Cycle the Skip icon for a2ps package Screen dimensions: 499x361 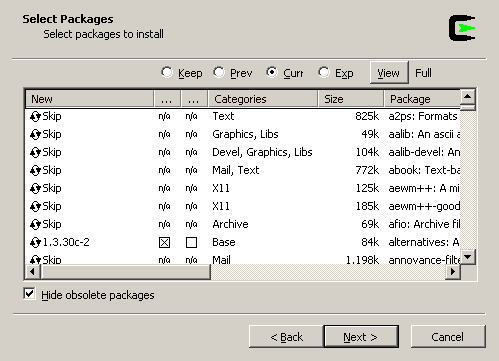(x=35, y=116)
